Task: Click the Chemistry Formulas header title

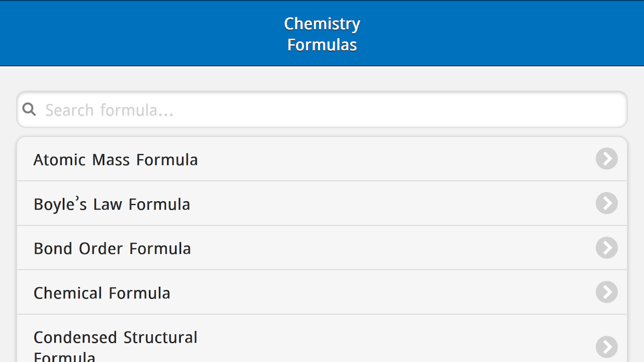Action: tap(322, 34)
